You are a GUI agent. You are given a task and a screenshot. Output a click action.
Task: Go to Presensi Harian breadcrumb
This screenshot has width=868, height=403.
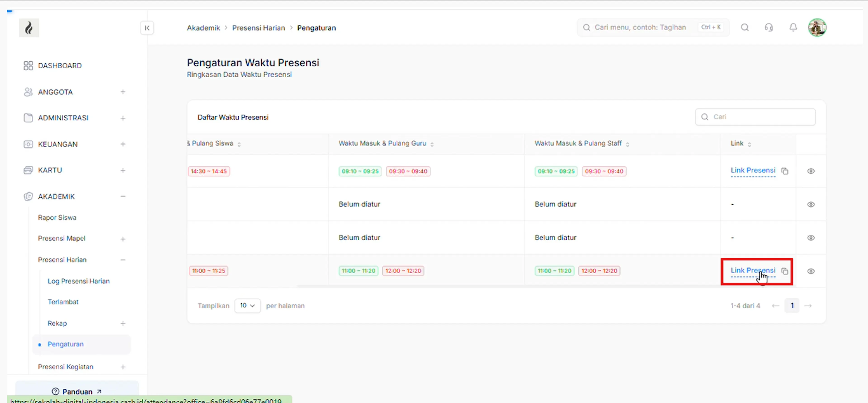pyautogui.click(x=258, y=28)
